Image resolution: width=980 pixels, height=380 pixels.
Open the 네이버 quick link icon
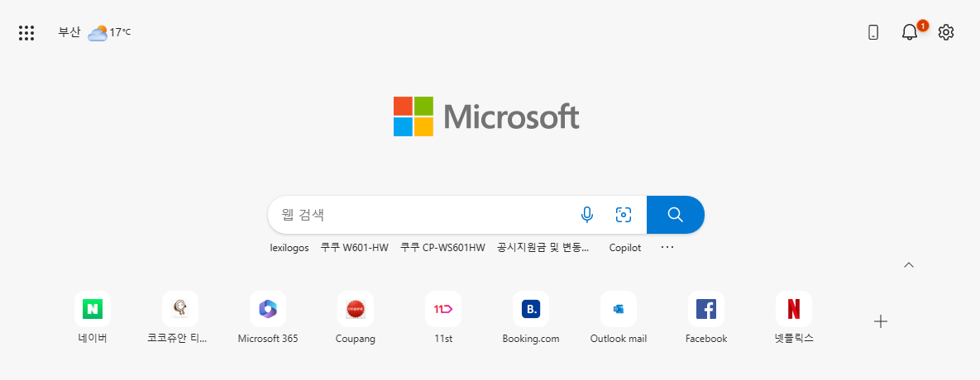click(x=93, y=309)
